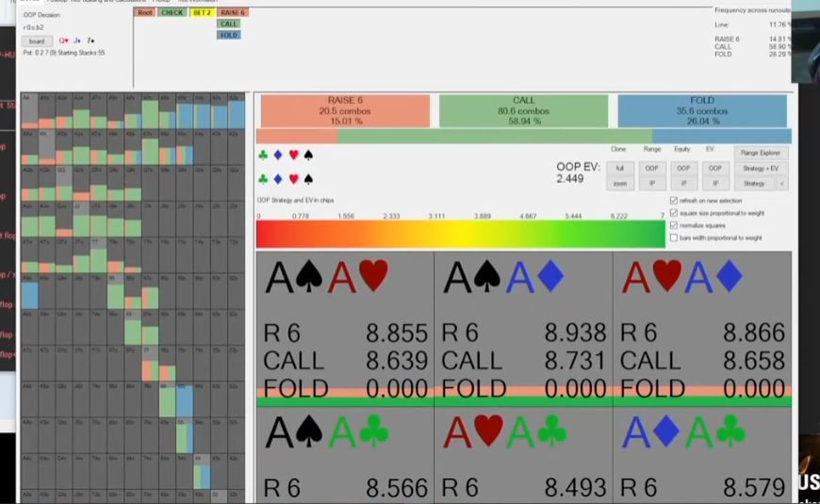The width and height of the screenshot is (820, 504).
Task: Select the JJ cell in range grid
Action: (81, 219)
